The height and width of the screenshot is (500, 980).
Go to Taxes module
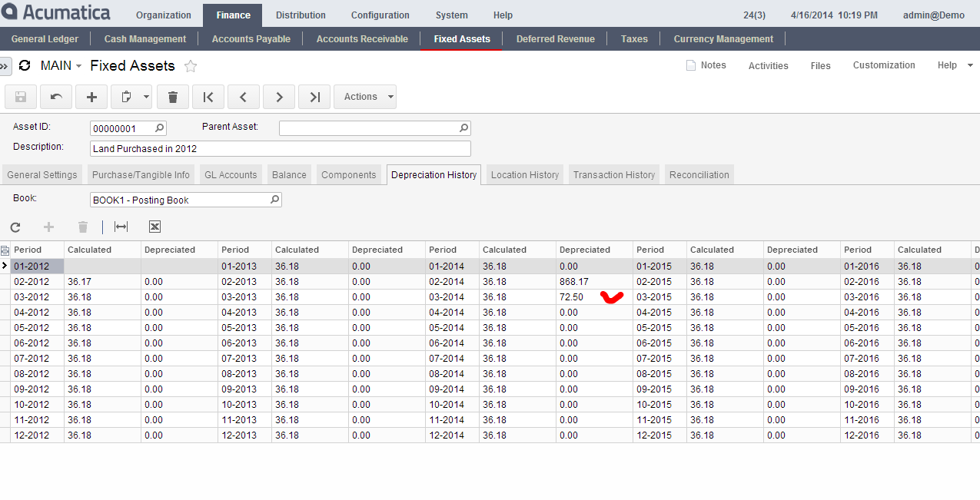tap(634, 39)
